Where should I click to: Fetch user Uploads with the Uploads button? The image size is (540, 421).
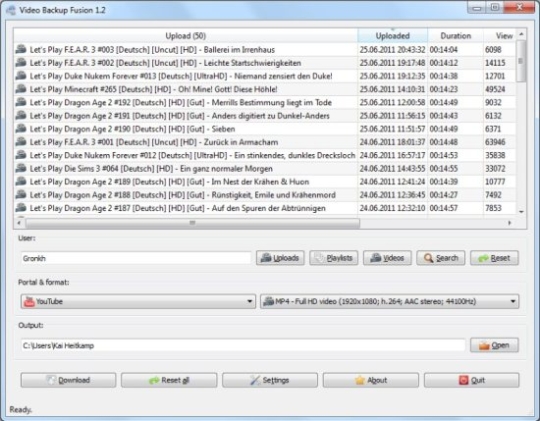click(x=280, y=258)
